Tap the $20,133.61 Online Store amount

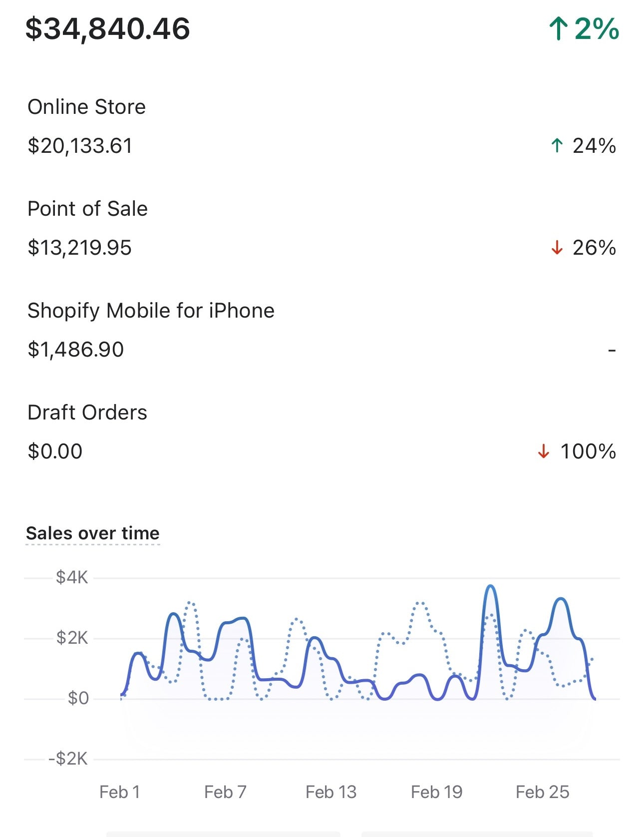pos(80,146)
